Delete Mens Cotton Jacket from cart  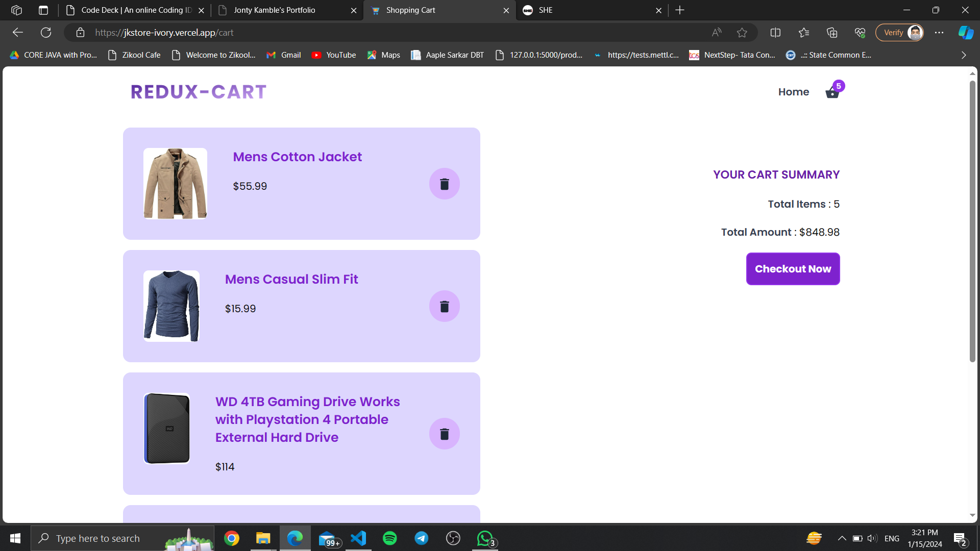tap(444, 184)
